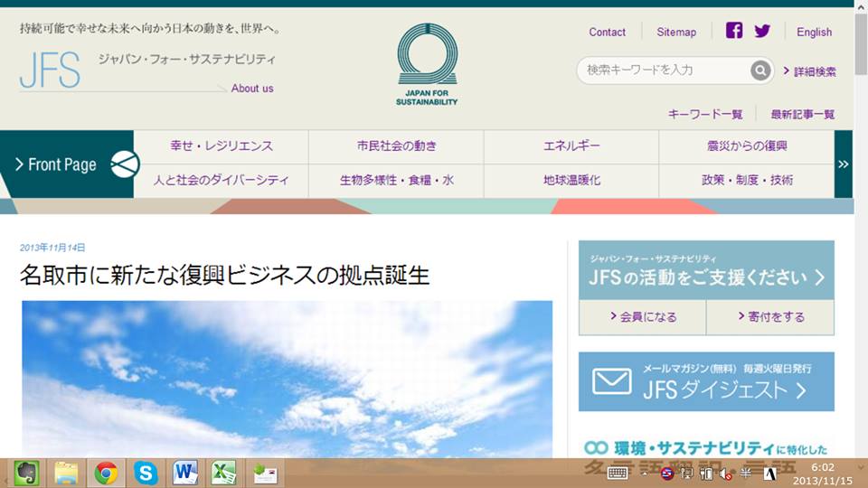This screenshot has width=868, height=488.
Task: Click the article date 2013年11月14日
Action: (52, 248)
